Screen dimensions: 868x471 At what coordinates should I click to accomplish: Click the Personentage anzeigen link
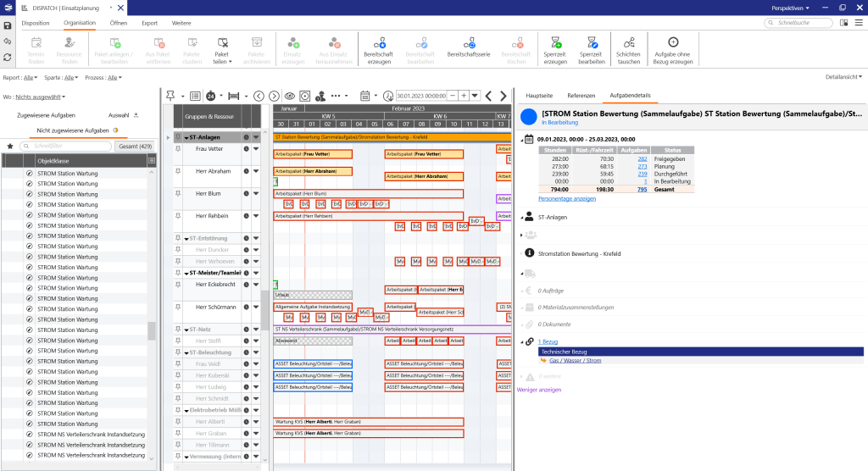pyautogui.click(x=566, y=198)
